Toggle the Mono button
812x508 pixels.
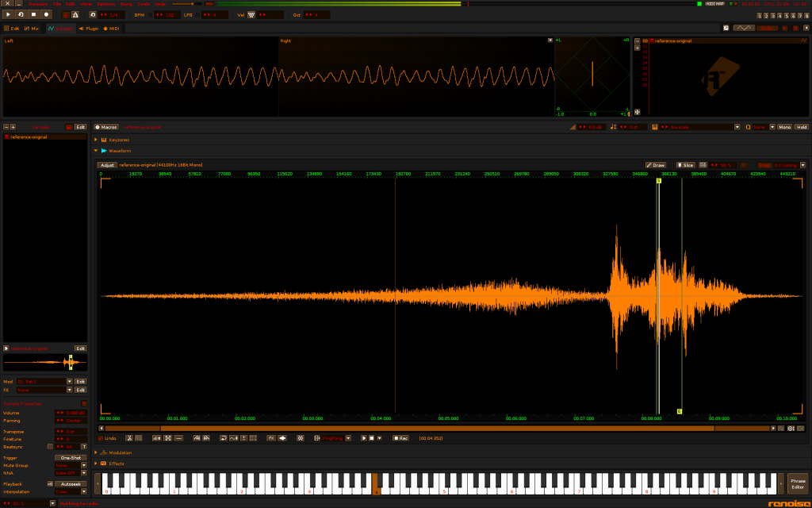[x=784, y=127]
